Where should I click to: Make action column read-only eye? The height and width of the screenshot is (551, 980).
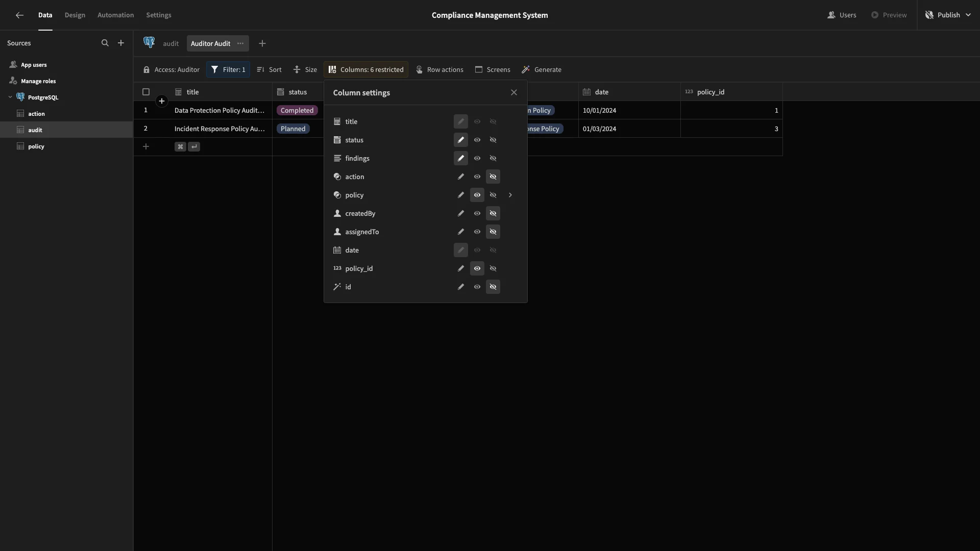click(477, 177)
